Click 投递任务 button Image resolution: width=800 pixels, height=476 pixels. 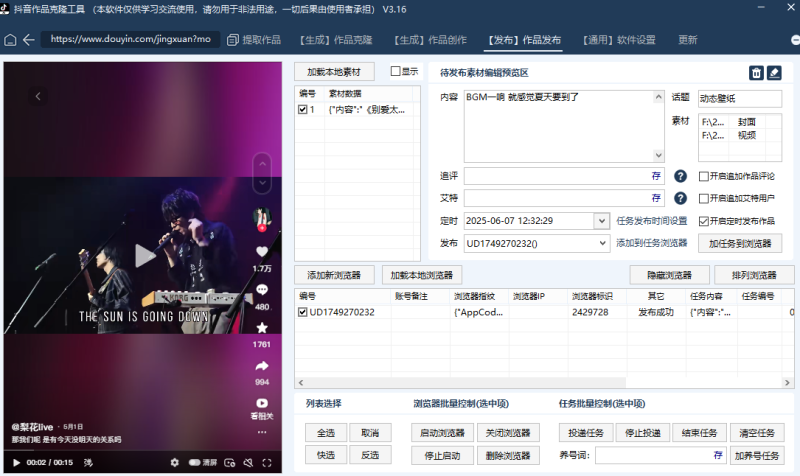(586, 433)
